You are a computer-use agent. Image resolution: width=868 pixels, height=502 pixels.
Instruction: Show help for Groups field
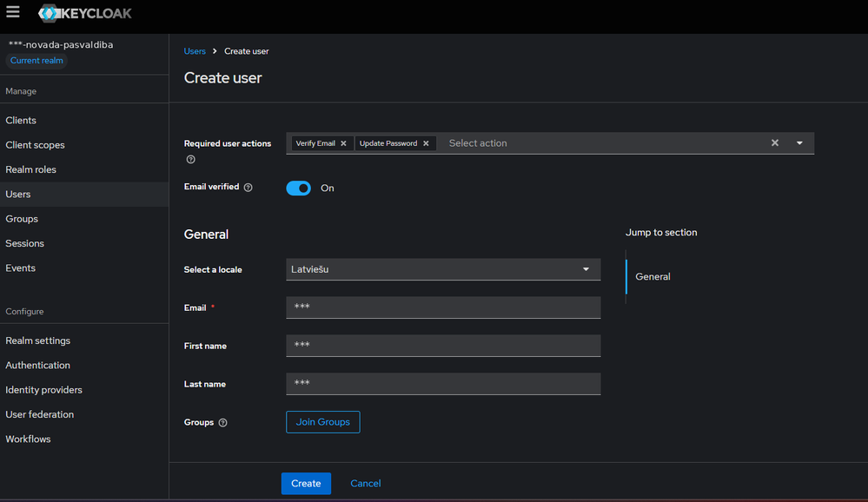click(x=223, y=423)
